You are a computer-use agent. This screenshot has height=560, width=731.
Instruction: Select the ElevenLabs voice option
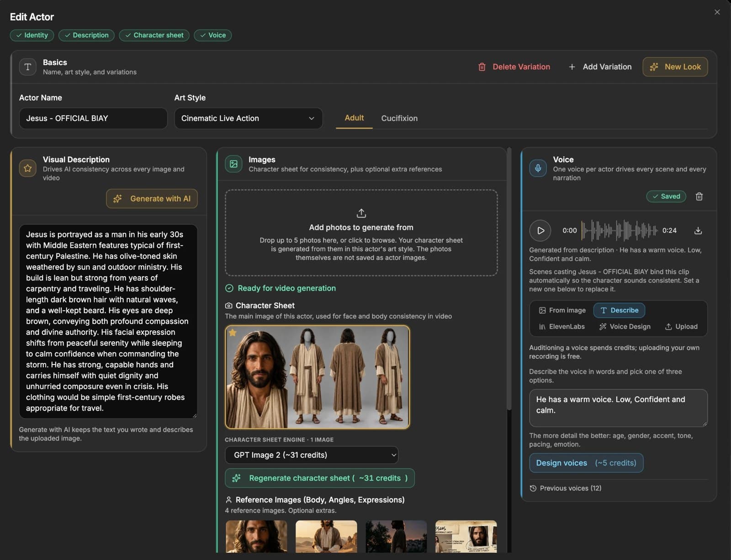[562, 327]
